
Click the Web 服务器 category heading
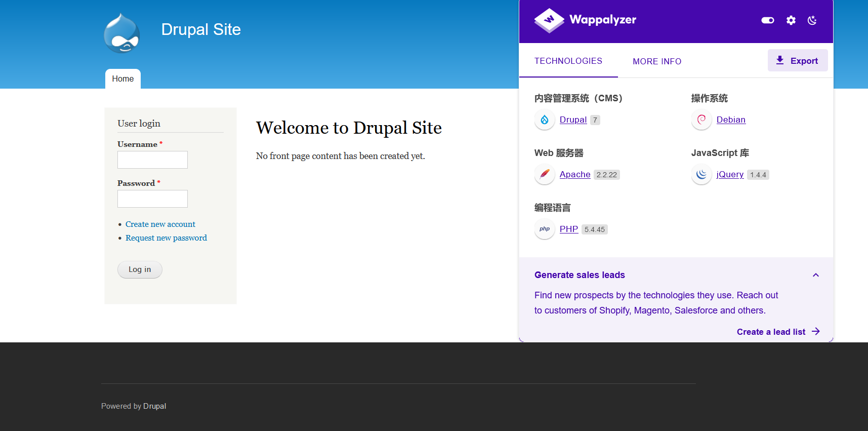[559, 153]
